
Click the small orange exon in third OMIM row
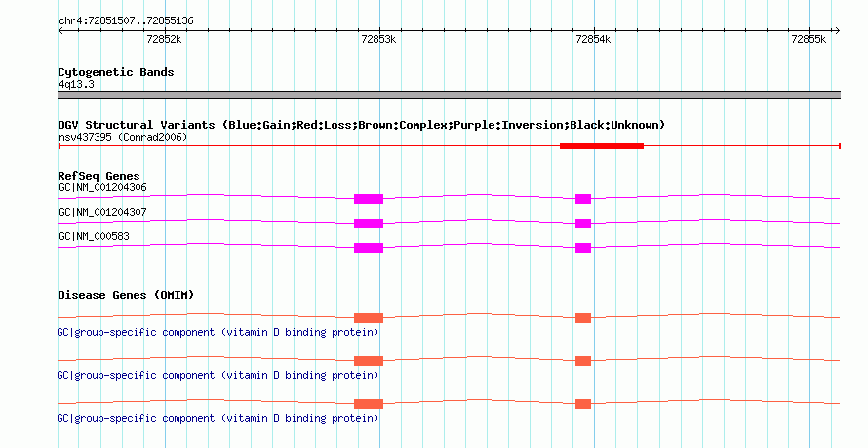583,404
